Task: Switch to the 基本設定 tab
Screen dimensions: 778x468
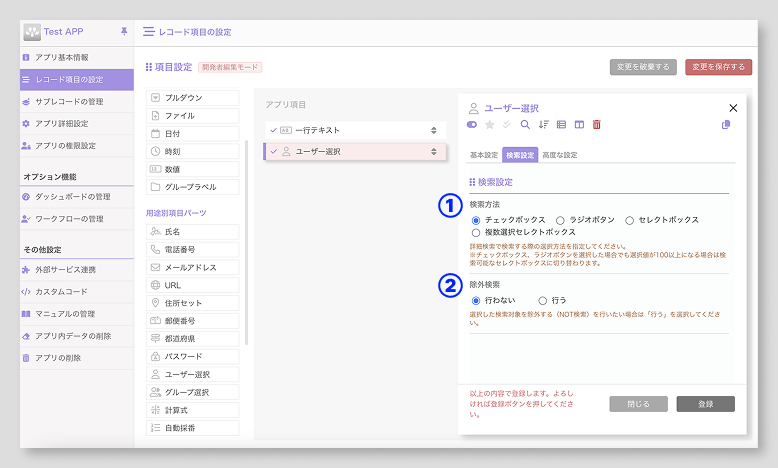Action: 484,155
